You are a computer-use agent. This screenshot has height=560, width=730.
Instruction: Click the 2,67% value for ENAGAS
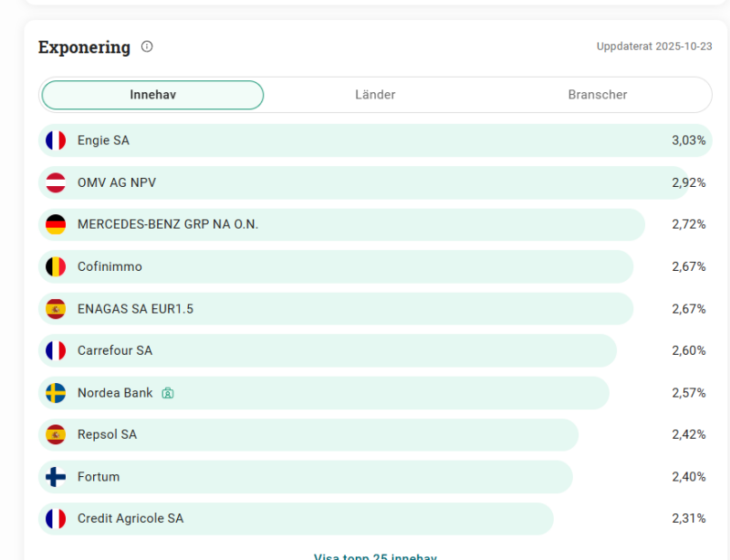coord(689,309)
